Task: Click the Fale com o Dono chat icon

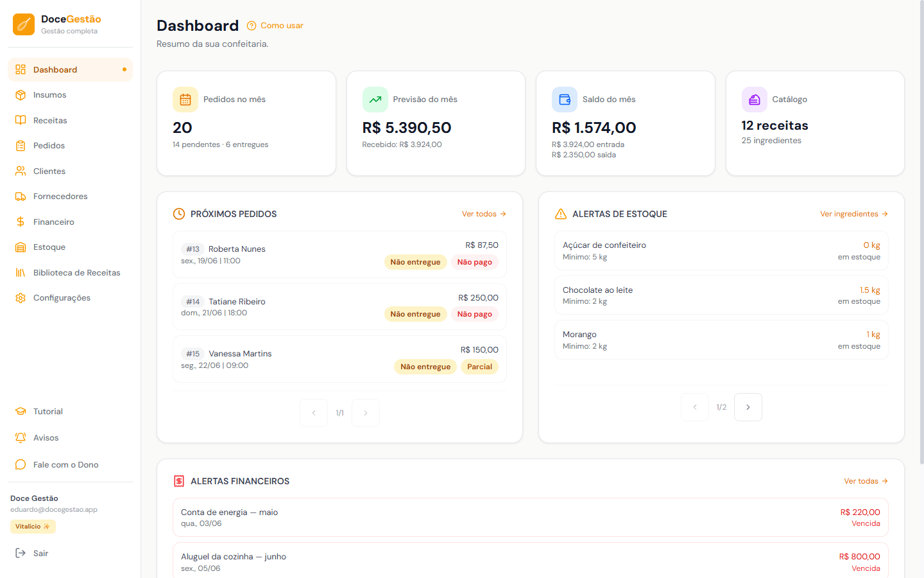Action: tap(21, 464)
